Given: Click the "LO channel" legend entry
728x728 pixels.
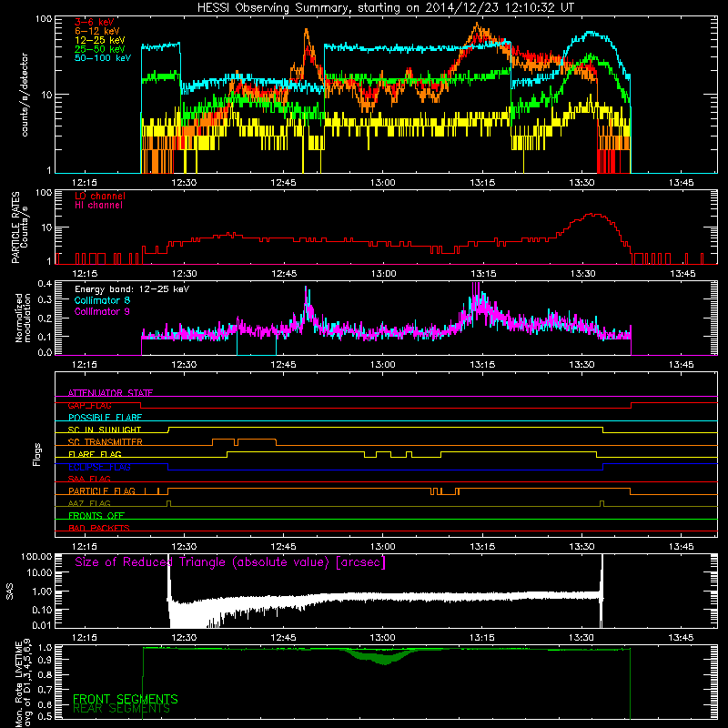Looking at the screenshot, I should tap(100, 196).
